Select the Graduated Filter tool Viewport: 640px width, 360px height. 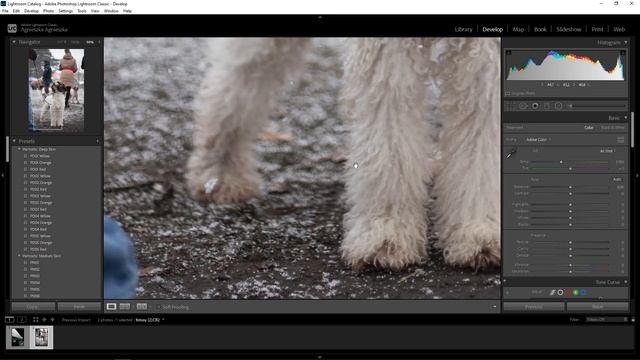[x=547, y=106]
